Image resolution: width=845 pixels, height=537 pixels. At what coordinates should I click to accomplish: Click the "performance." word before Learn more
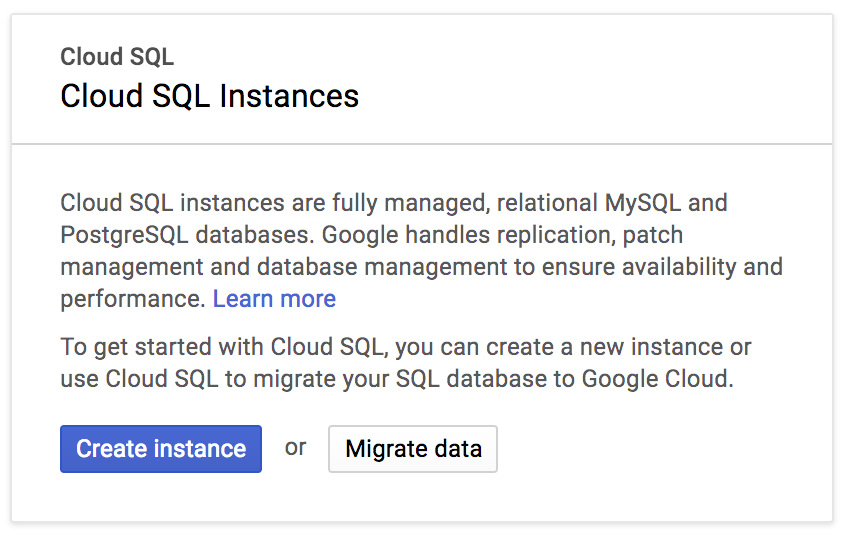point(133,299)
